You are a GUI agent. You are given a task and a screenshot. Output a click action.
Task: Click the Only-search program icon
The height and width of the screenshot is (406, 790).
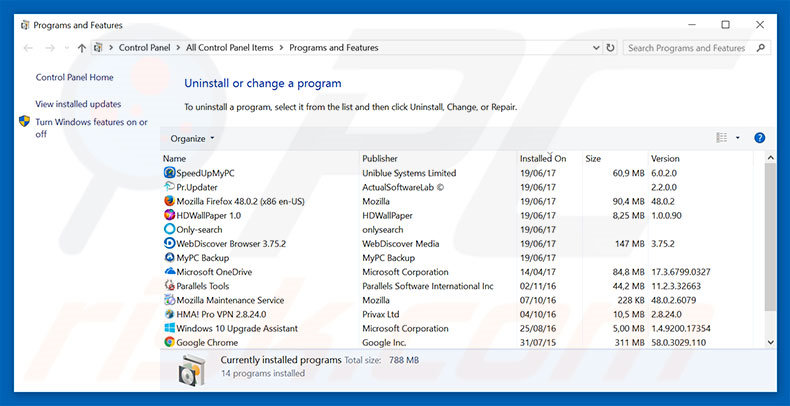point(169,229)
